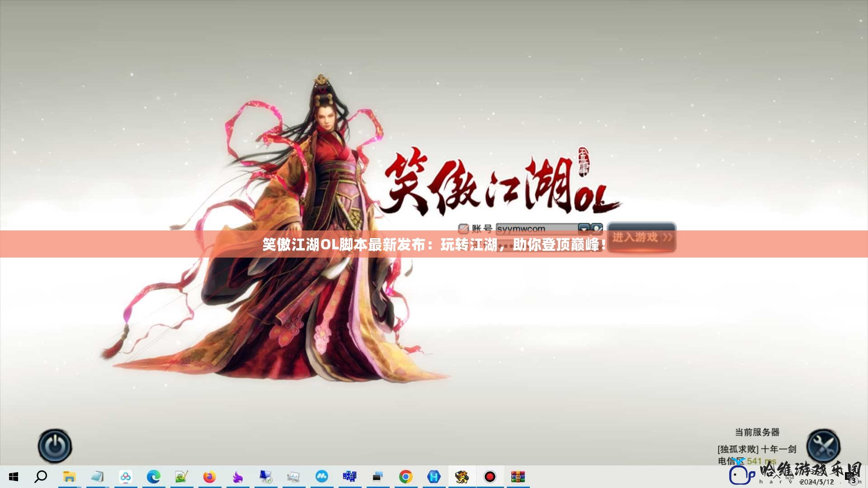Open the round blue M app icon
The width and height of the screenshot is (868, 488).
pyautogui.click(x=321, y=477)
